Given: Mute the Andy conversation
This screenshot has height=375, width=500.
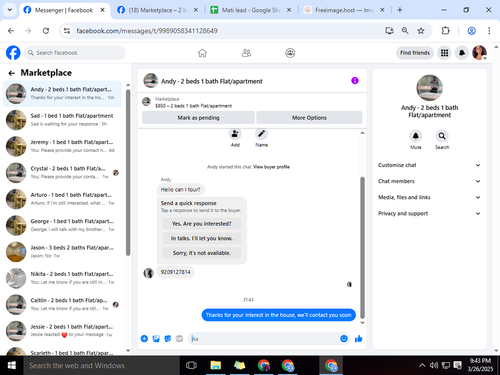Looking at the screenshot, I should (416, 136).
